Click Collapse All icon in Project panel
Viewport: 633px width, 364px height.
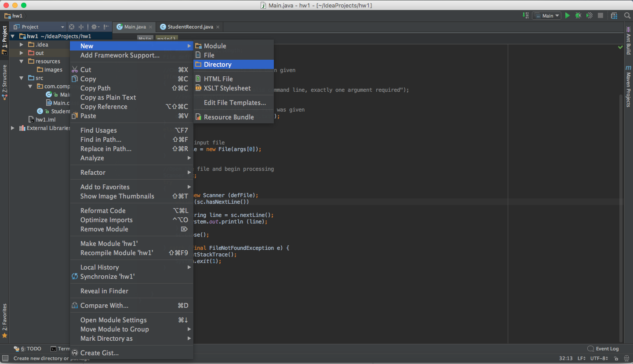(81, 27)
